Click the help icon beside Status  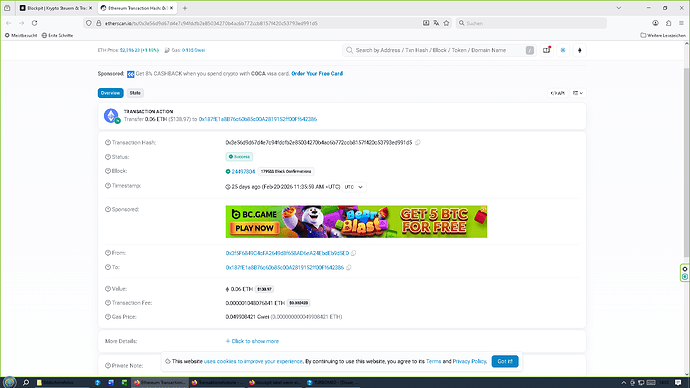(108, 157)
